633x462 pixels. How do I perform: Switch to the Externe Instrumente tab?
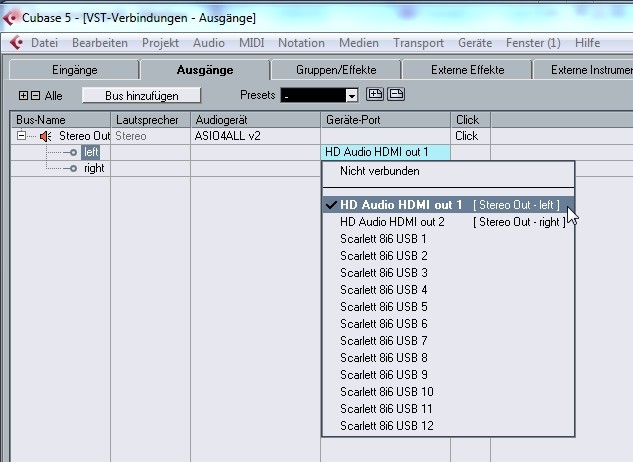coord(583,70)
